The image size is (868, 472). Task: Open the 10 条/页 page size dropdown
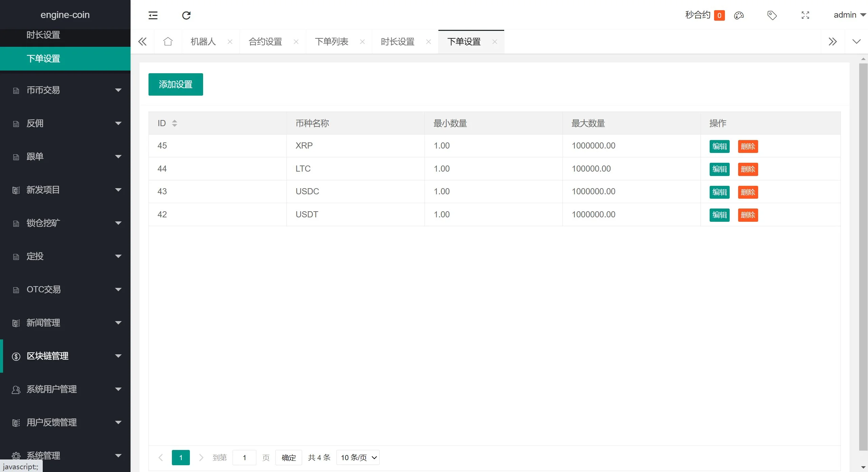pos(358,457)
